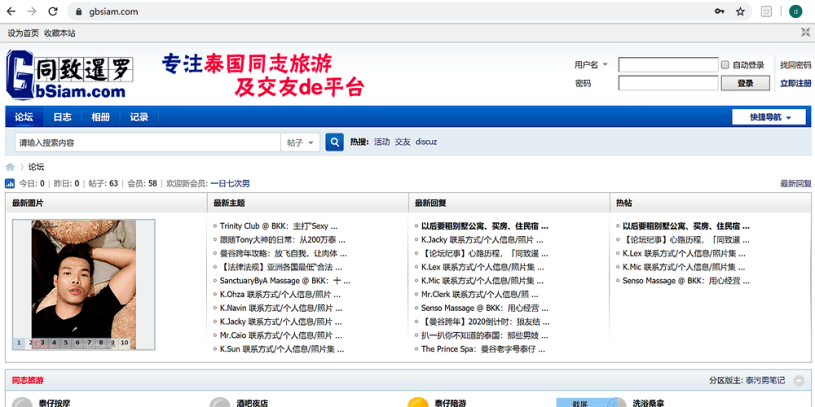Open the 相册 navigation tab

tap(100, 117)
